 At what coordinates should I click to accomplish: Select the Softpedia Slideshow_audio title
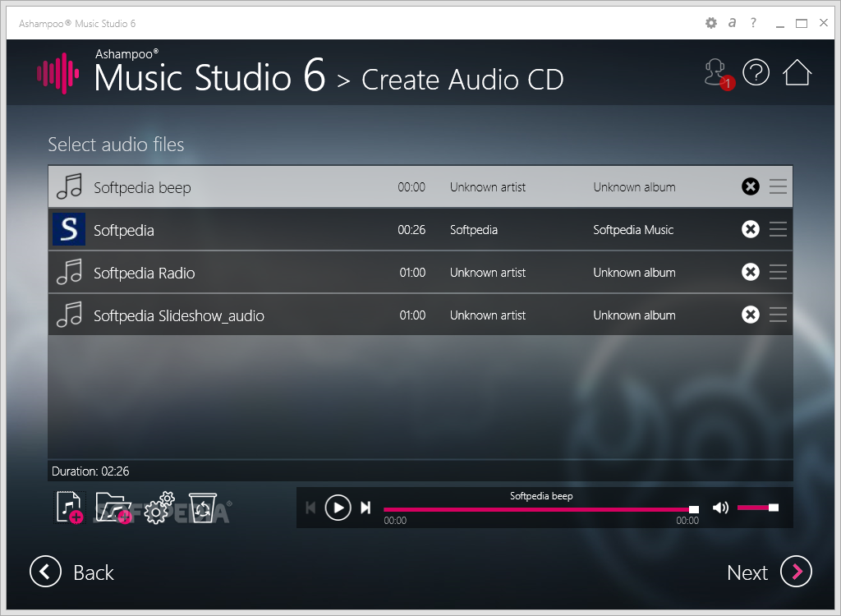[178, 316]
